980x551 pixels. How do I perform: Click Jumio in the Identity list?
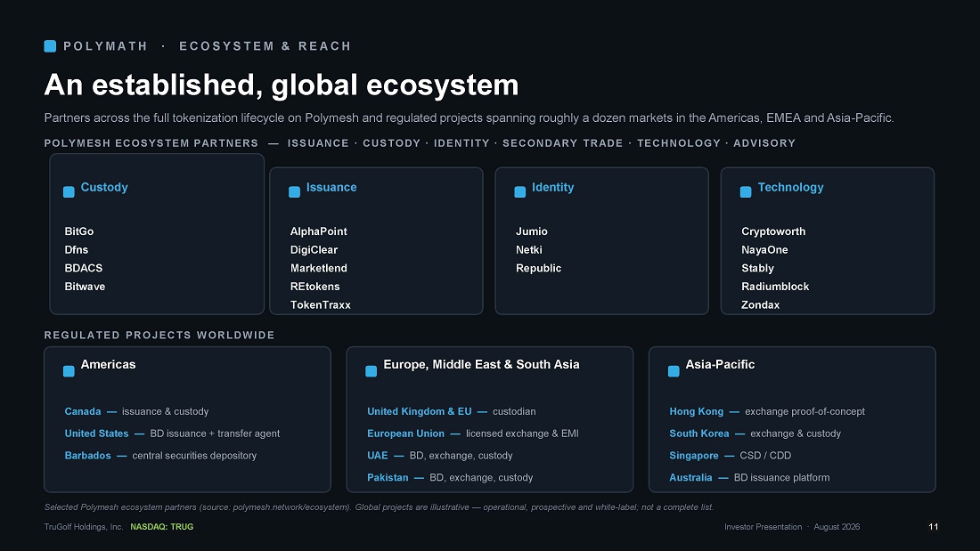point(531,231)
